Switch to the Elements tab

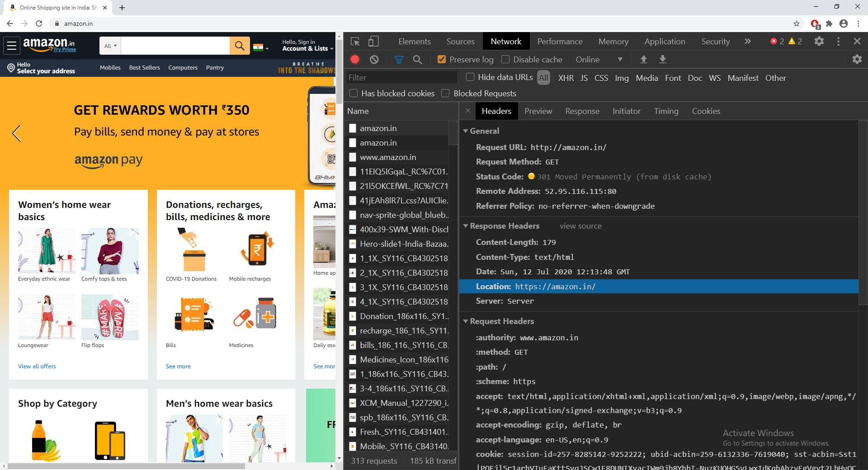click(x=415, y=42)
